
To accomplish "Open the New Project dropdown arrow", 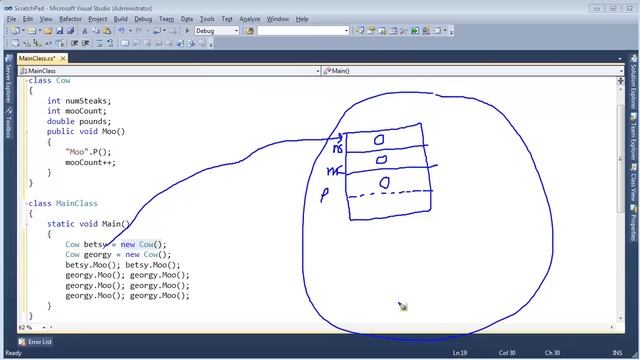I will coord(23,31).
